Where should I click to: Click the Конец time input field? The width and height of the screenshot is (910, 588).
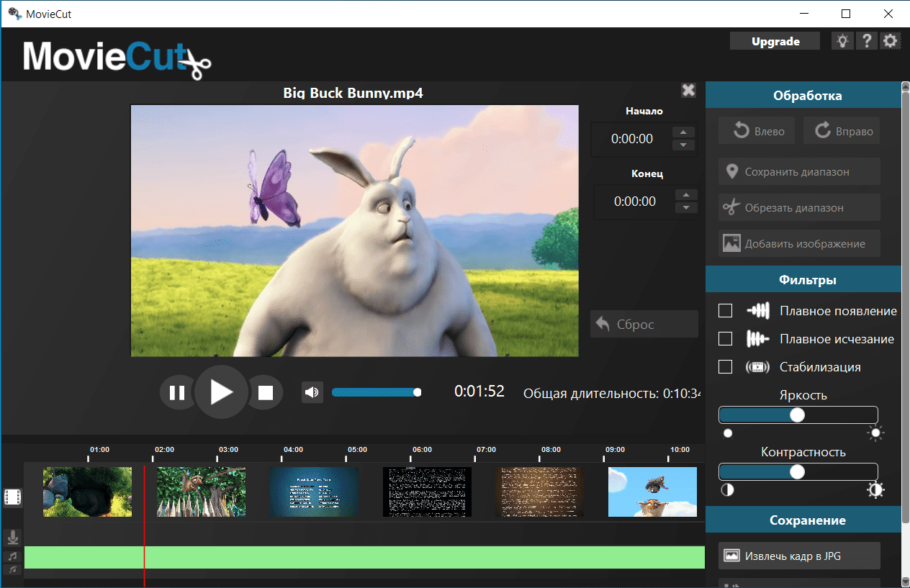[634, 202]
